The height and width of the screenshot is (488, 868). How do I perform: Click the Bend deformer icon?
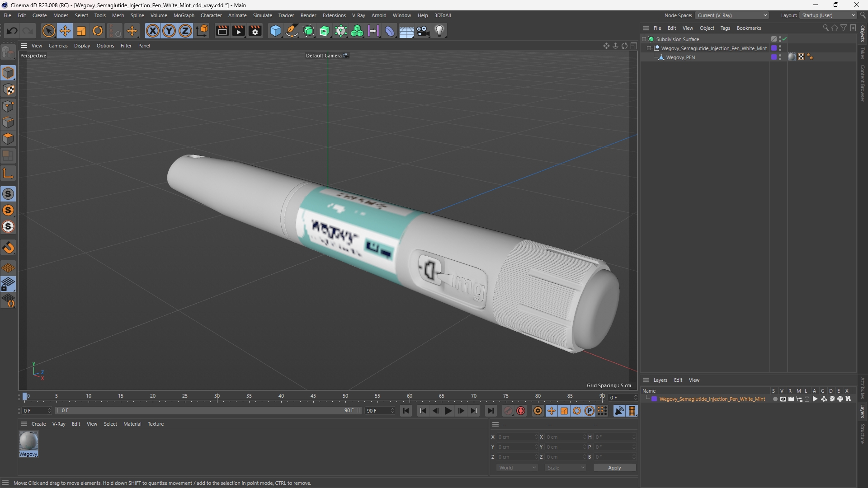click(390, 31)
